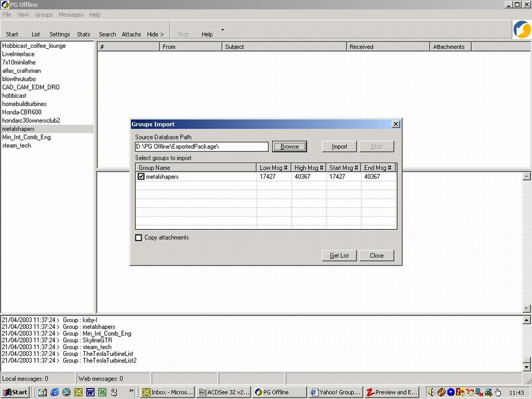The image size is (532, 399).
Task: Click the Import button
Action: [339, 146]
